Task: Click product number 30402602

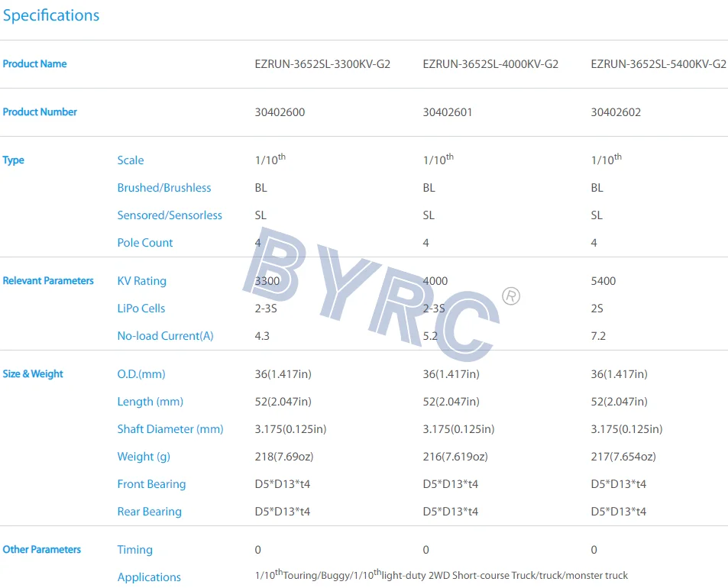Action: tap(616, 112)
